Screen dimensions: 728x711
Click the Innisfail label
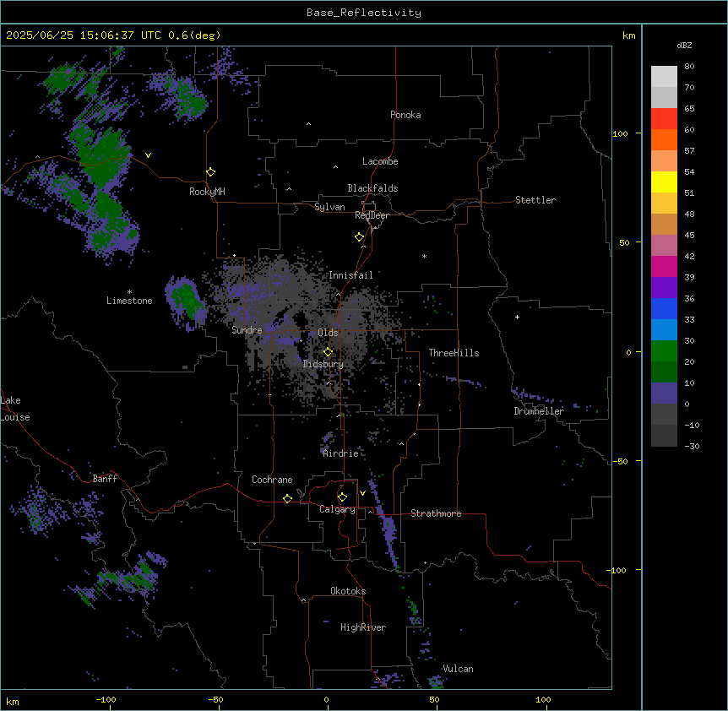[x=350, y=275]
